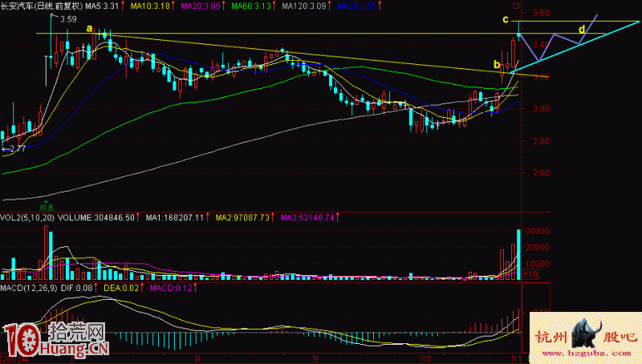This screenshot has height=364, width=642.
Task: Select the MA120:3.09 indicator label
Action: point(304,6)
